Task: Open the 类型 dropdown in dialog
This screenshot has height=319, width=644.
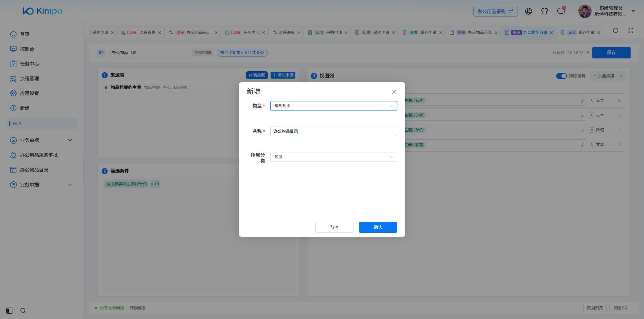Action: (334, 106)
